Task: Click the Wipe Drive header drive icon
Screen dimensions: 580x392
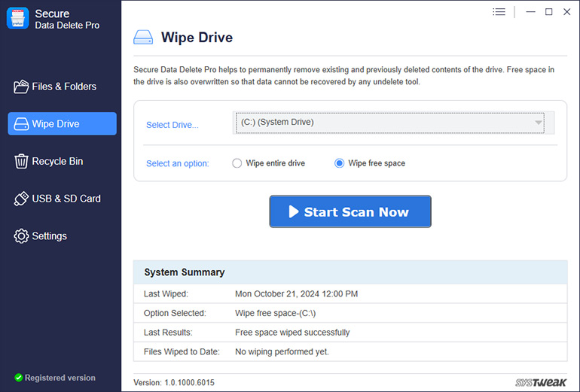Action: pyautogui.click(x=143, y=38)
